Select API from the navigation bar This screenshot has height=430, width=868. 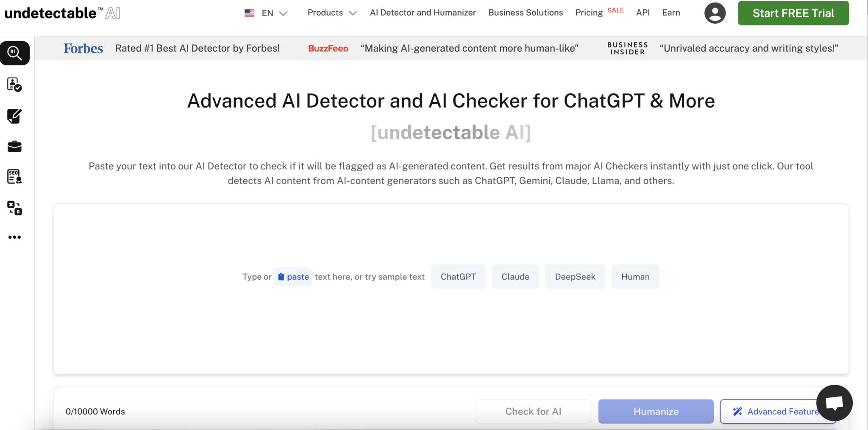[643, 12]
